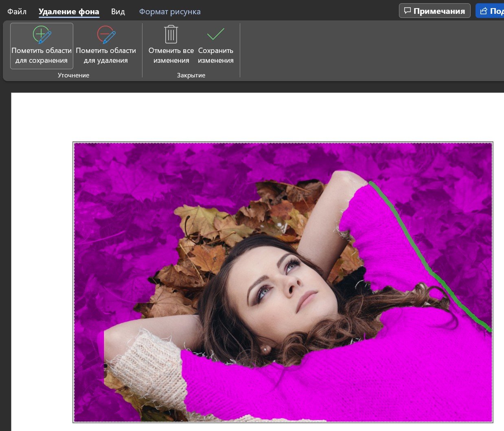Open the Файл menu tab
The width and height of the screenshot is (504, 431).
click(x=17, y=11)
